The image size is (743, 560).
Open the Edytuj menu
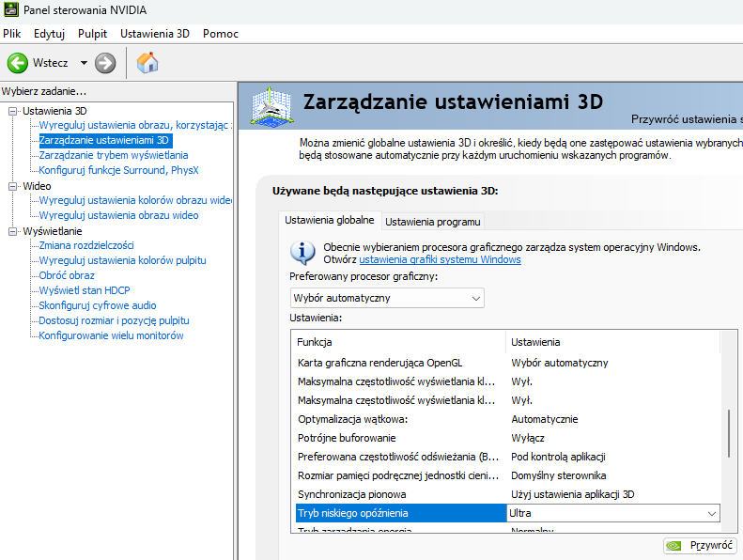[x=49, y=34]
